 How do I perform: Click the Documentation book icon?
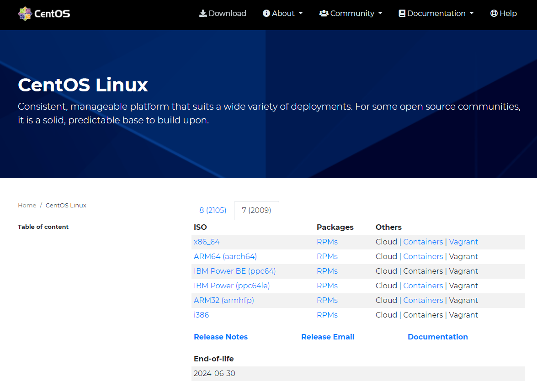click(x=402, y=13)
